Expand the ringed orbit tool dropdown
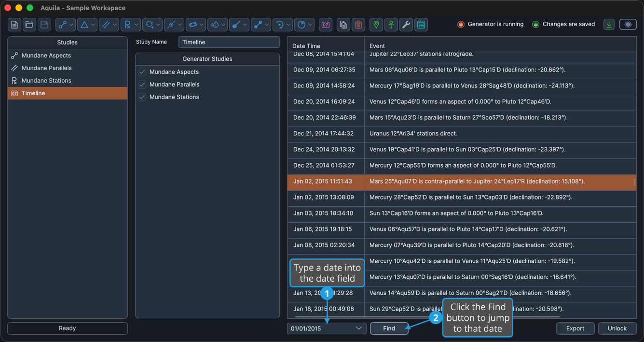 point(202,25)
